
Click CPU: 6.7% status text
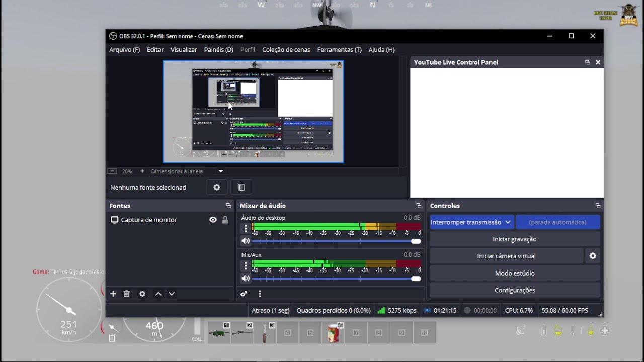(x=519, y=310)
